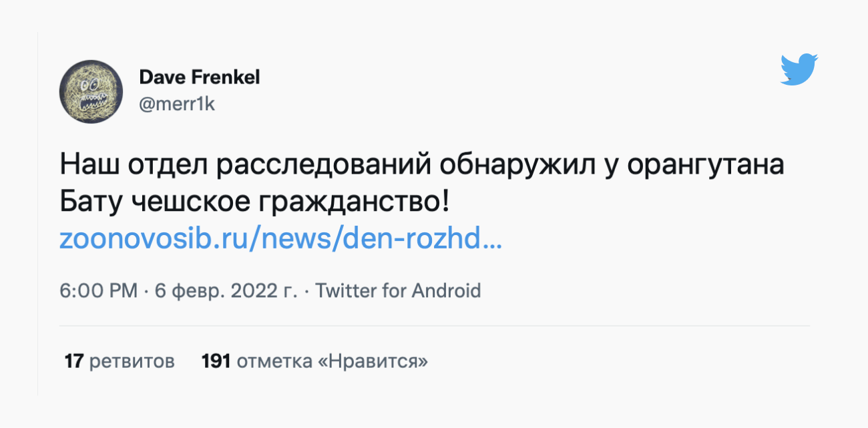Open the @merr1k handle
Screen dimensions: 868x428
click(176, 104)
